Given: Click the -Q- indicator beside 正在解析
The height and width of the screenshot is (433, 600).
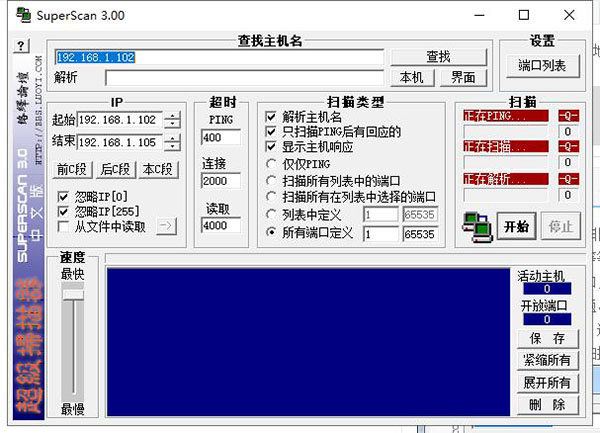Looking at the screenshot, I should click(x=568, y=179).
